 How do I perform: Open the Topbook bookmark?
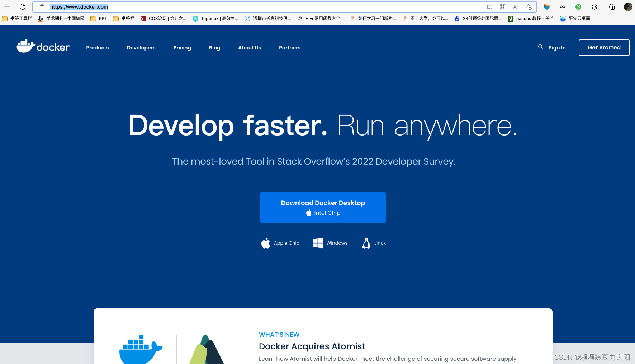click(x=215, y=19)
